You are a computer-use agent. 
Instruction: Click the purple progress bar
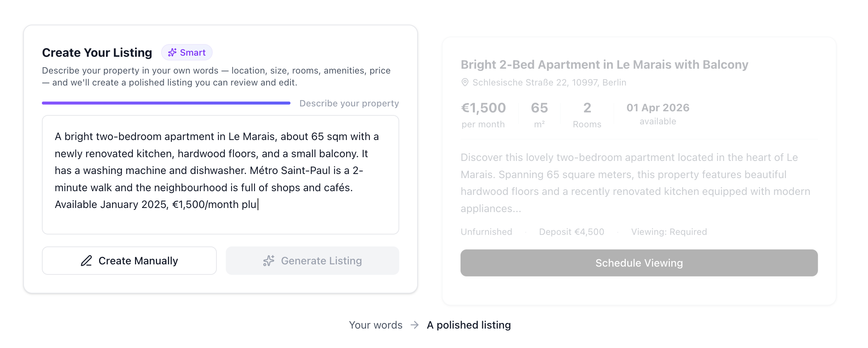(x=166, y=103)
